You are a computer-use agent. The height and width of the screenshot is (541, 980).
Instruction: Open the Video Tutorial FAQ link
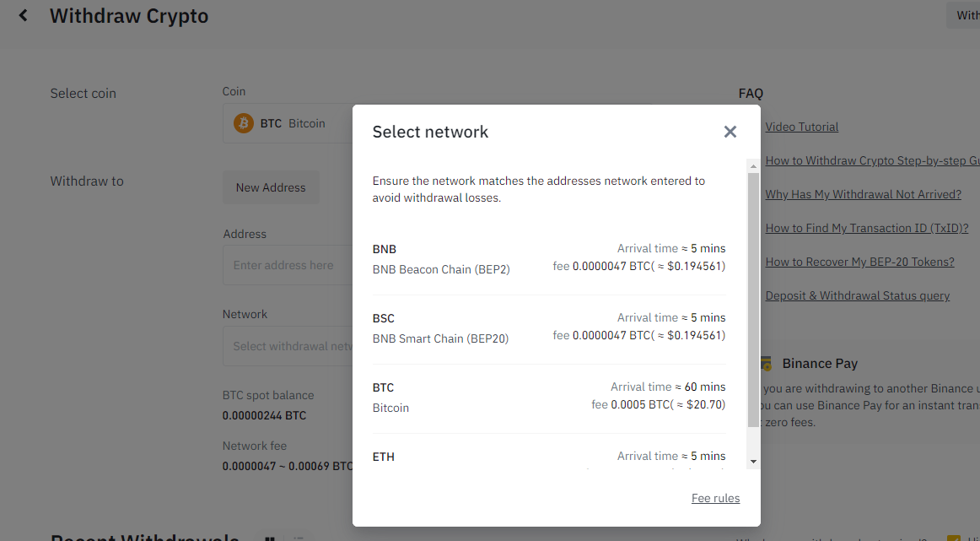801,127
